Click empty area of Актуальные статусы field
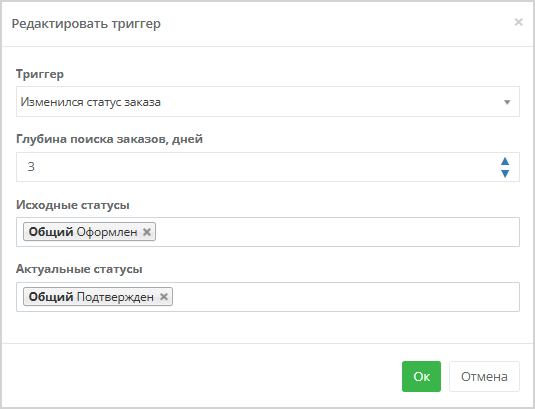This screenshot has width=535, height=409. pyautogui.click(x=345, y=297)
